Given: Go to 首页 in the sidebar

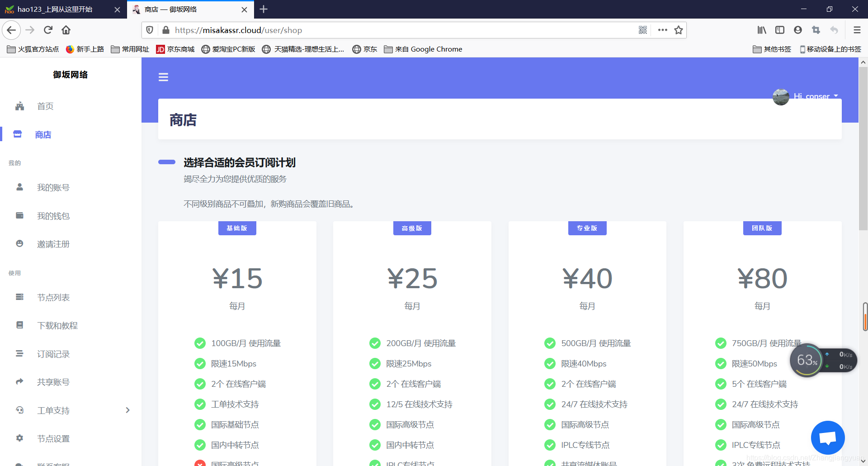Looking at the screenshot, I should 45,106.
